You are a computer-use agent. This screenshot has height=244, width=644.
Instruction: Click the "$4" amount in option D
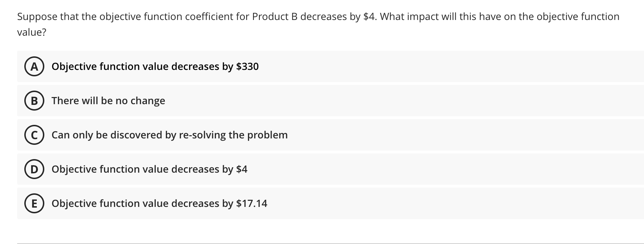coord(242,169)
